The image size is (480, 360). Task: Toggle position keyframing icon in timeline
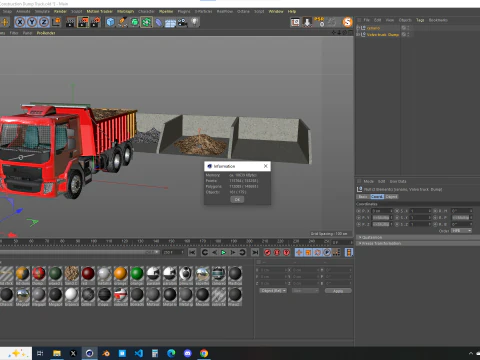tap(299, 252)
